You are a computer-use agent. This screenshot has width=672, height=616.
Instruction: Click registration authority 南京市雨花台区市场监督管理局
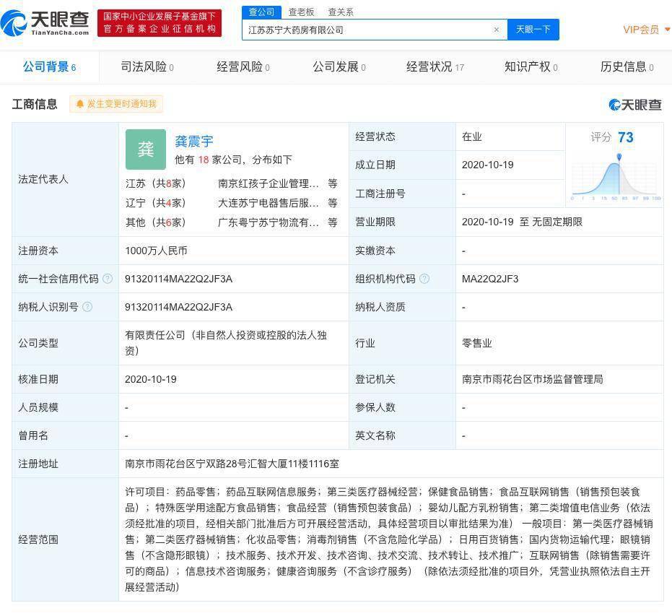533,379
